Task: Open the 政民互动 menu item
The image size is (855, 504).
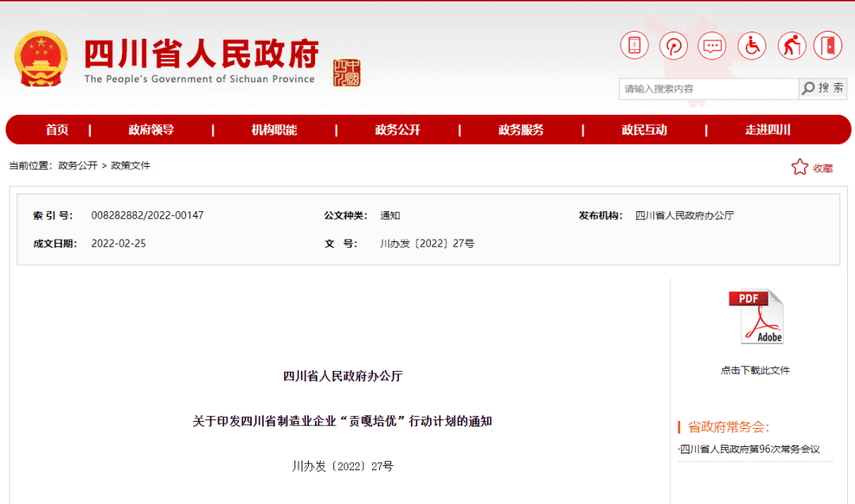Action: pyautogui.click(x=644, y=130)
